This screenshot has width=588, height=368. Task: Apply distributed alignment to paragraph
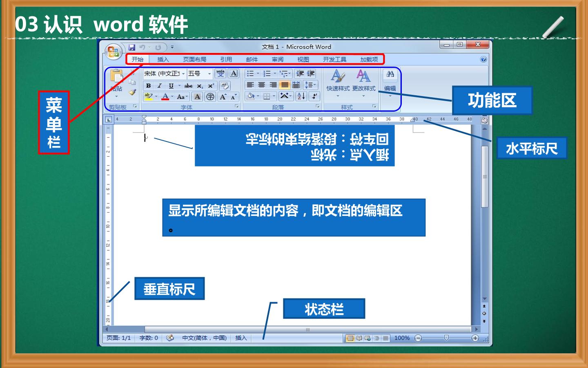click(296, 85)
